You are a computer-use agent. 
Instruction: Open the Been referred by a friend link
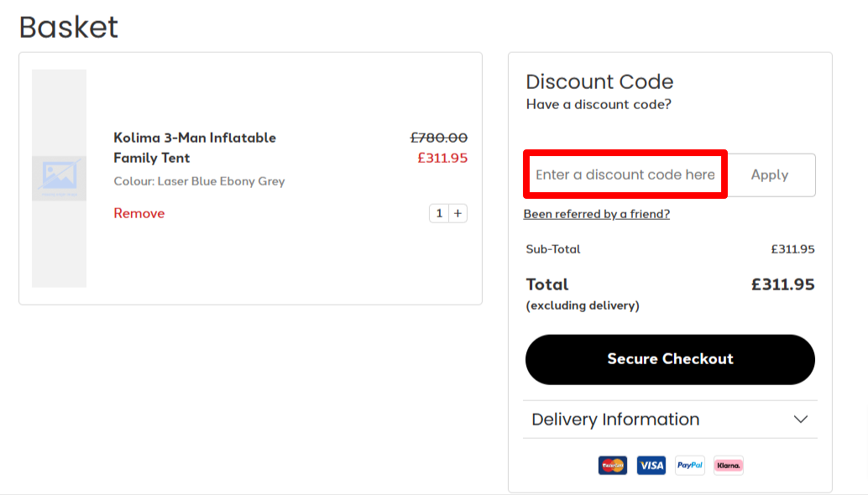pyautogui.click(x=597, y=214)
